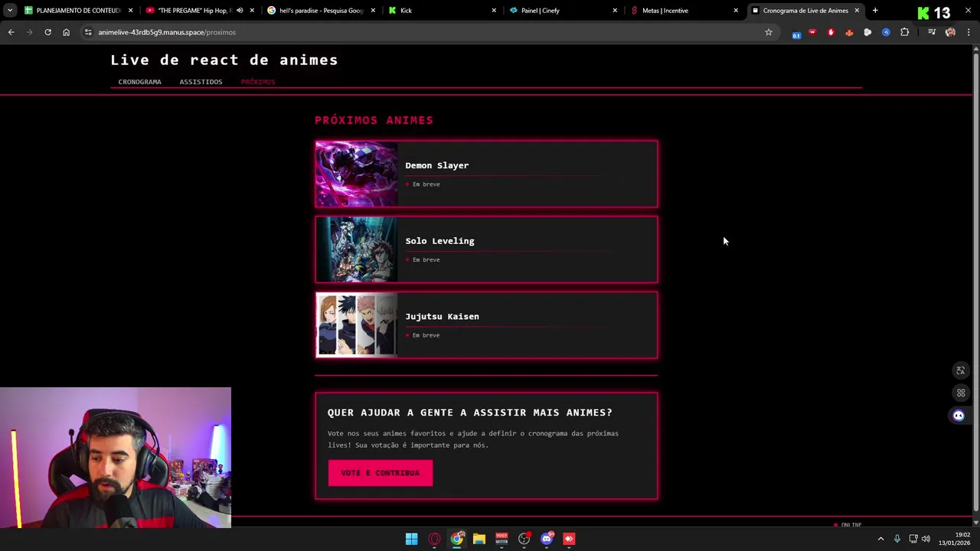Open OBS Studio from the taskbar
980x551 pixels.
[524, 539]
